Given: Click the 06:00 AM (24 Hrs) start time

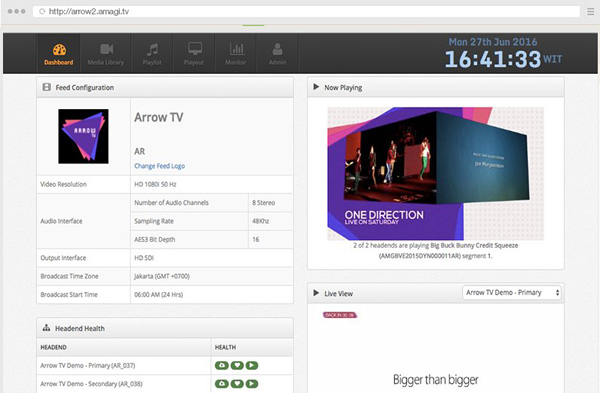Looking at the screenshot, I should pyautogui.click(x=158, y=294).
